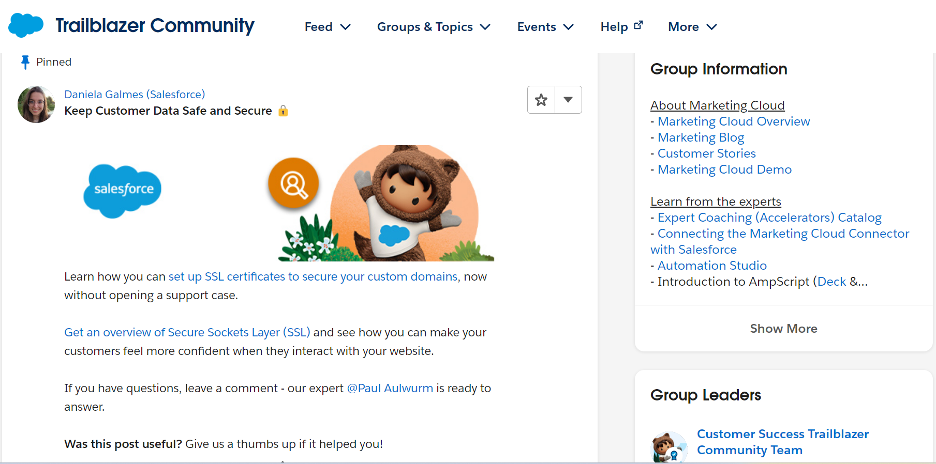936x464 pixels.
Task: Open the AmpScript Deck link
Action: click(832, 282)
